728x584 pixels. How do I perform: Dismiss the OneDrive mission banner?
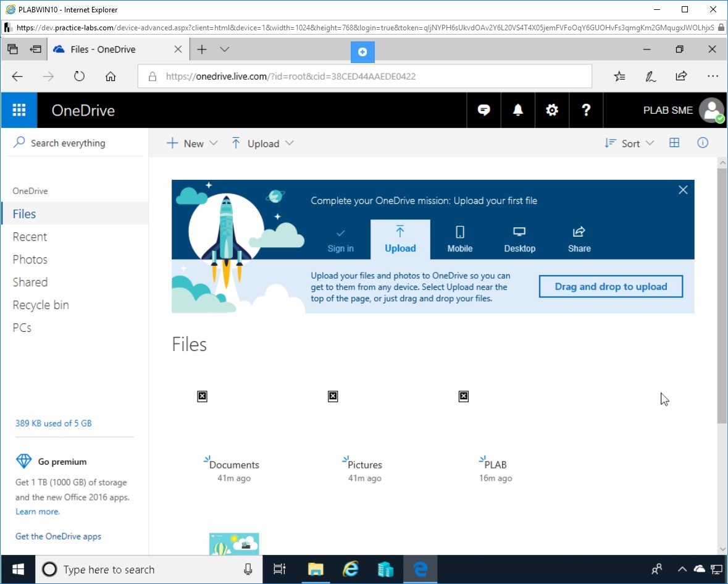pos(683,190)
